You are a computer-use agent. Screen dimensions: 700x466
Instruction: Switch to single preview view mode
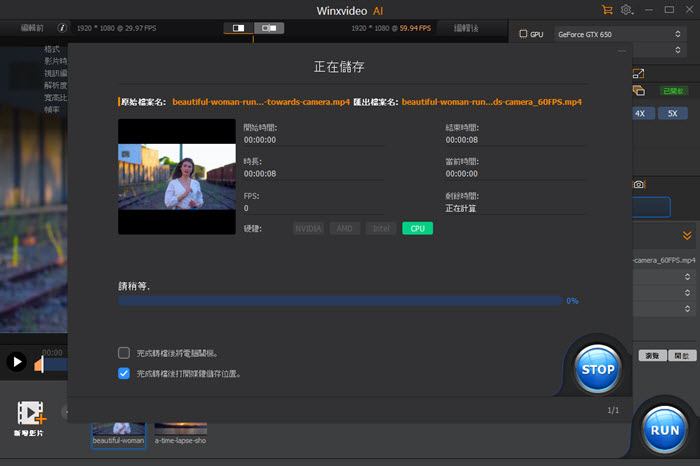coord(238,28)
